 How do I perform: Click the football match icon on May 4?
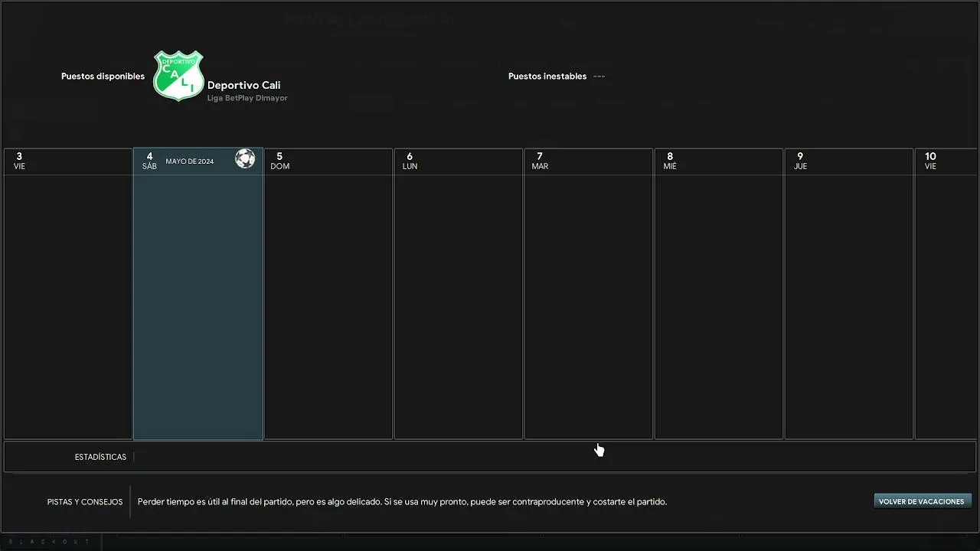245,158
